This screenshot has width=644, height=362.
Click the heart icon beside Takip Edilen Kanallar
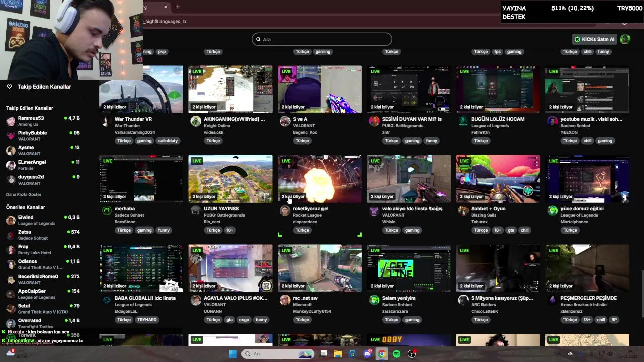click(9, 87)
